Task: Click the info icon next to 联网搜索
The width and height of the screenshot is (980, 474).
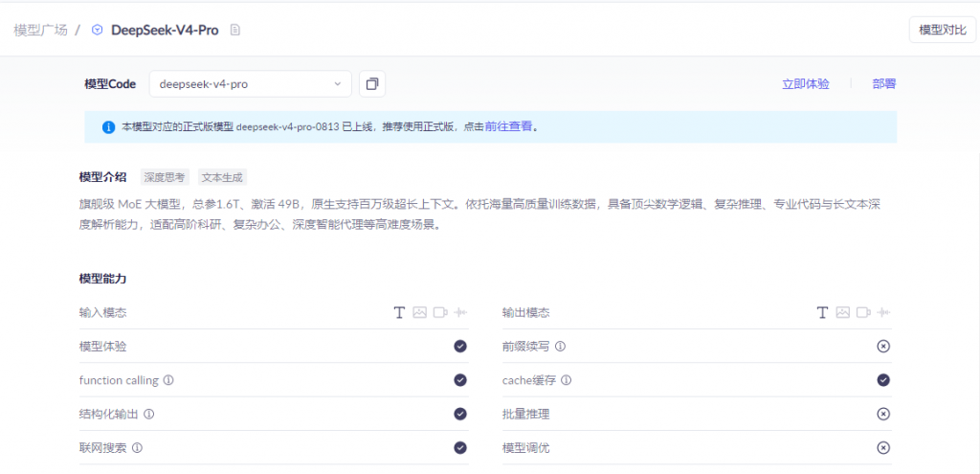Action: tap(138, 448)
